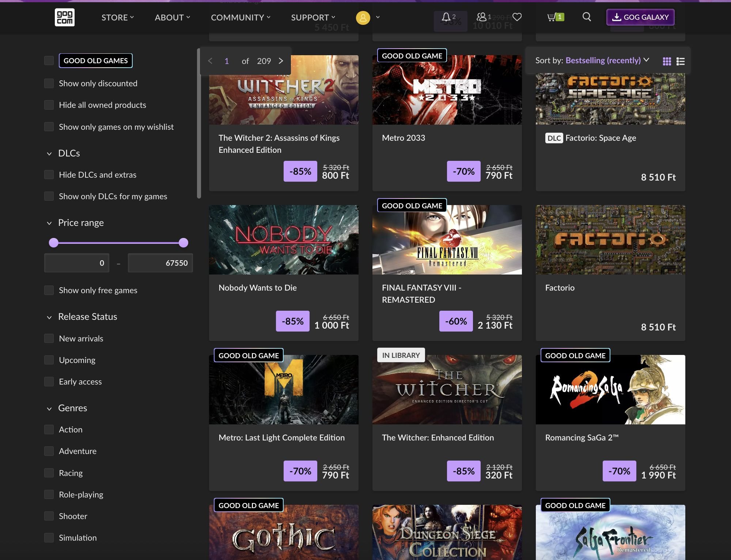Image resolution: width=731 pixels, height=560 pixels.
Task: Open the search magnifier
Action: tap(587, 17)
